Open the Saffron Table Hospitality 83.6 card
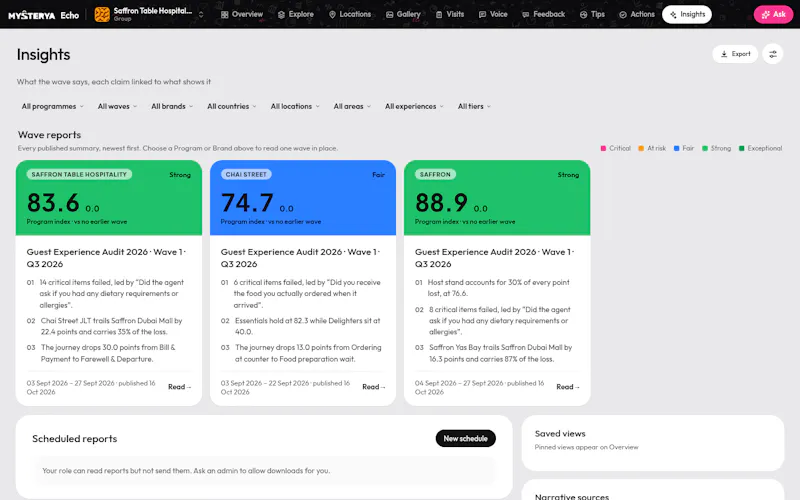Screen dimensions: 800x500 pyautogui.click(x=109, y=283)
